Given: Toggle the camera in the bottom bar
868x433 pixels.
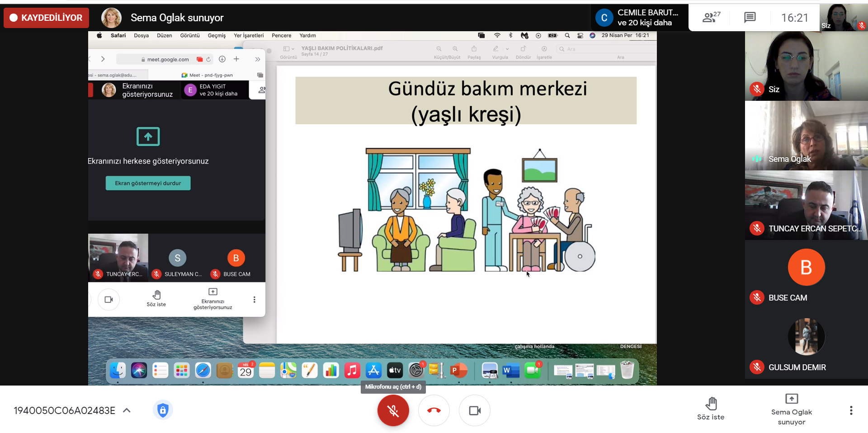Looking at the screenshot, I should [474, 410].
